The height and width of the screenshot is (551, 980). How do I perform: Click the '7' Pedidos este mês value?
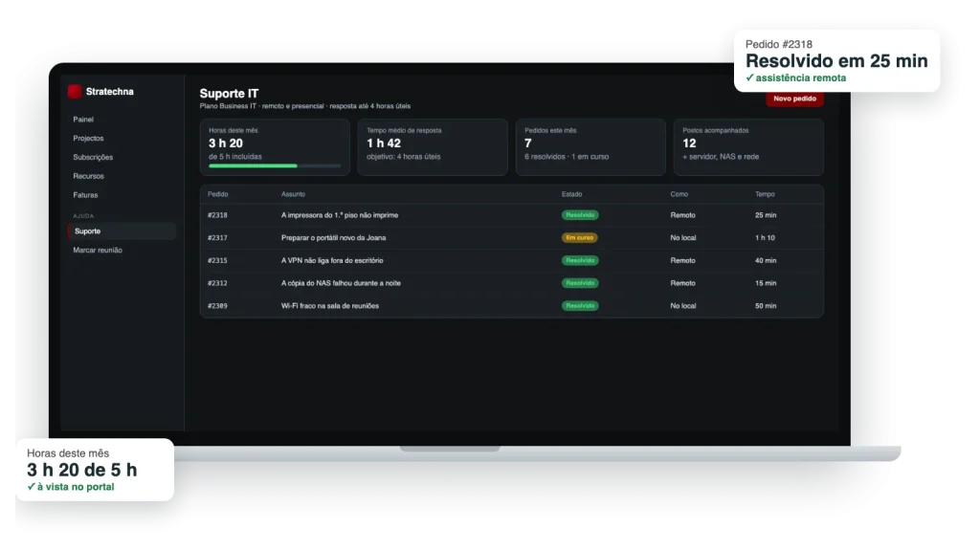528,143
